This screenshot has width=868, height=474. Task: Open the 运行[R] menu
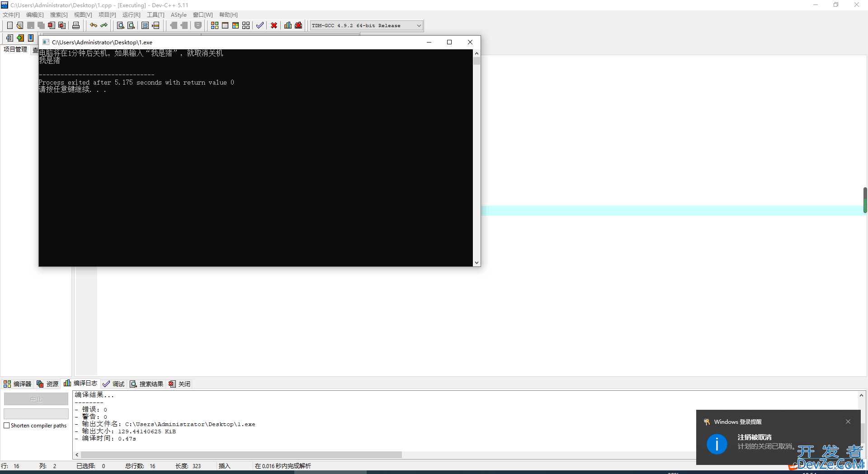pyautogui.click(x=131, y=15)
